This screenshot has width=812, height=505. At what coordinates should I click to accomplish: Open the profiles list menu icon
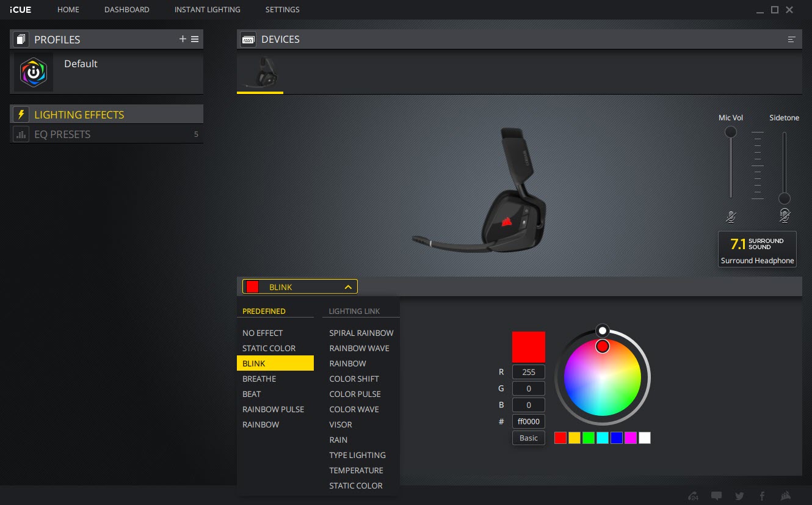click(195, 39)
